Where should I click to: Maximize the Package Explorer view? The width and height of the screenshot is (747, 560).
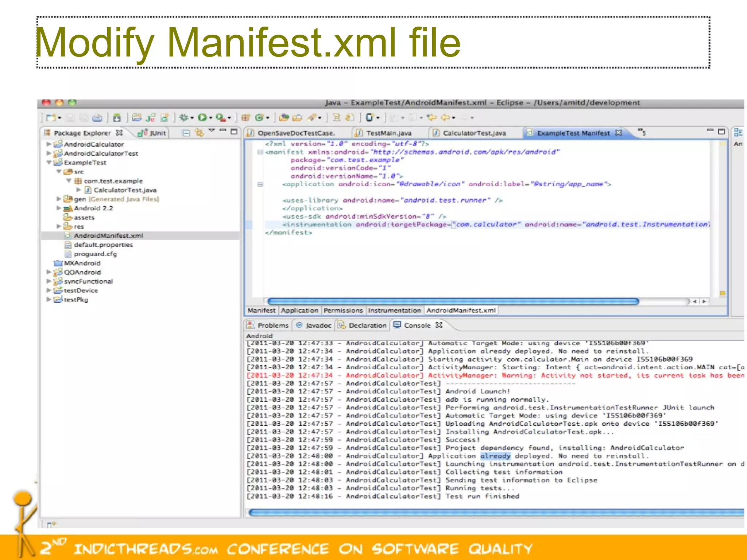click(234, 132)
